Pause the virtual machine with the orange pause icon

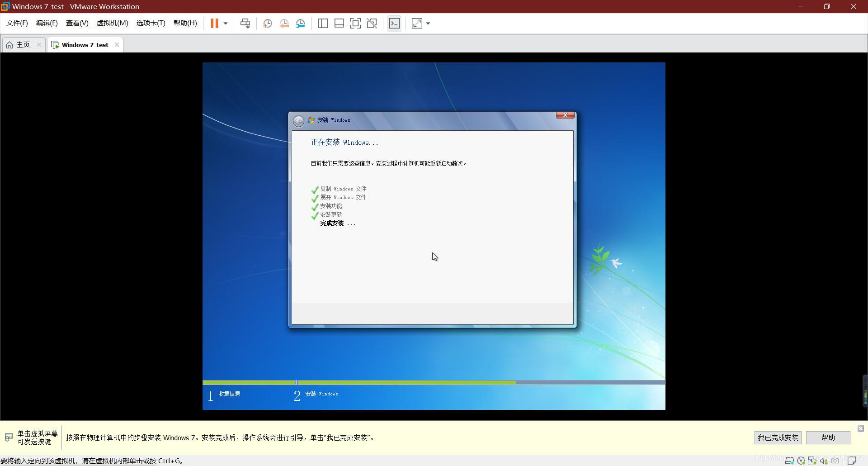point(214,23)
